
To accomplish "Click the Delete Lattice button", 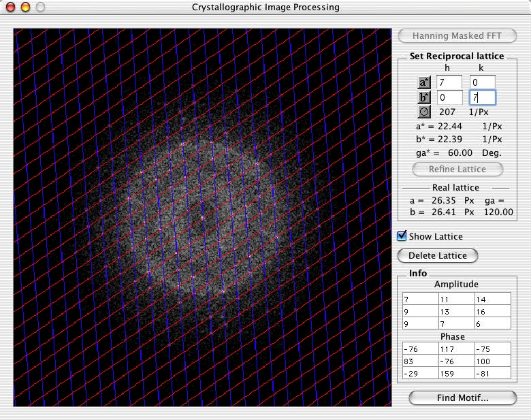I will coord(438,255).
